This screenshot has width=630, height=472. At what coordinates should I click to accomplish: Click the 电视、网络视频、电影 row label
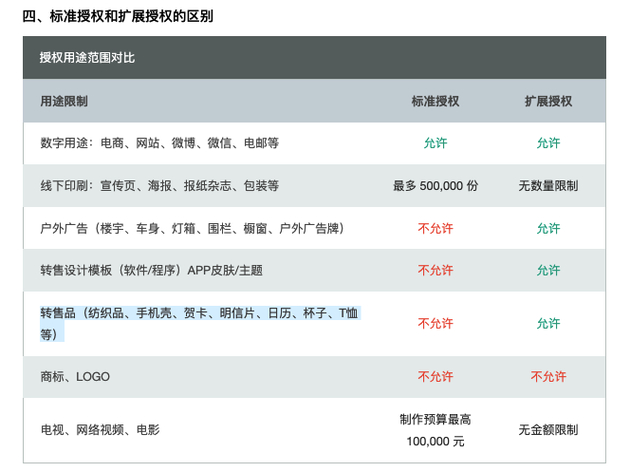click(x=100, y=430)
